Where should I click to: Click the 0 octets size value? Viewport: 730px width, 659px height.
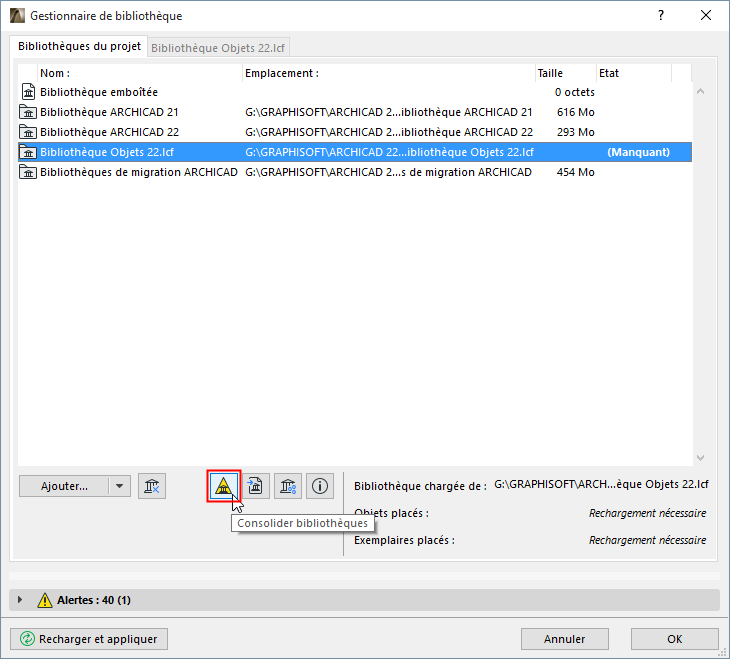[575, 92]
